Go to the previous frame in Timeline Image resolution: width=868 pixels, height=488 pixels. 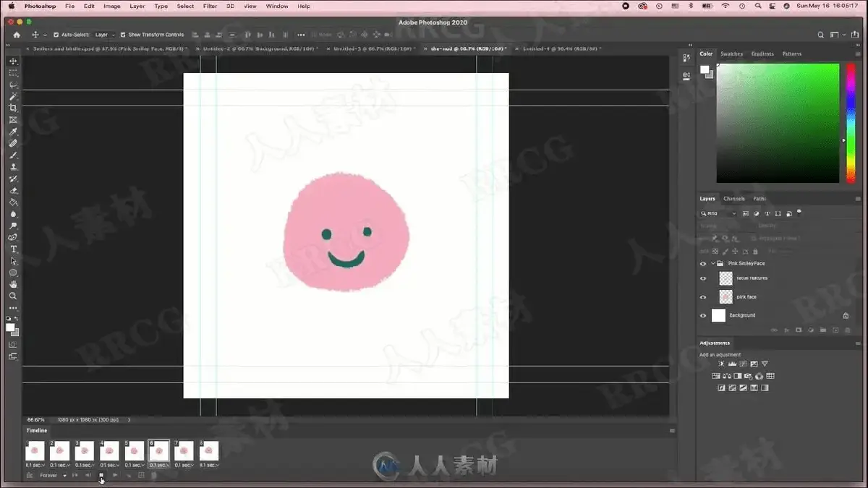[x=88, y=475]
